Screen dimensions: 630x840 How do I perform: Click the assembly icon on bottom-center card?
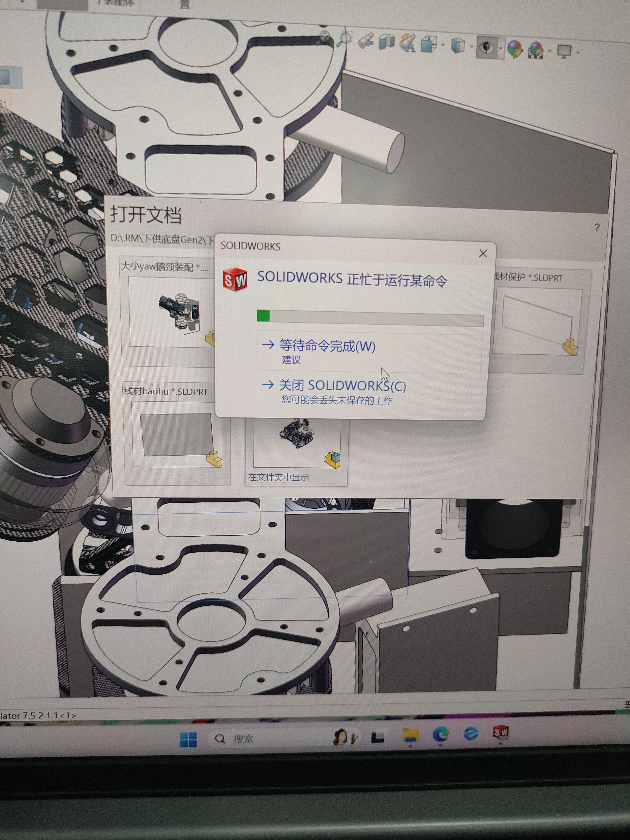(333, 459)
